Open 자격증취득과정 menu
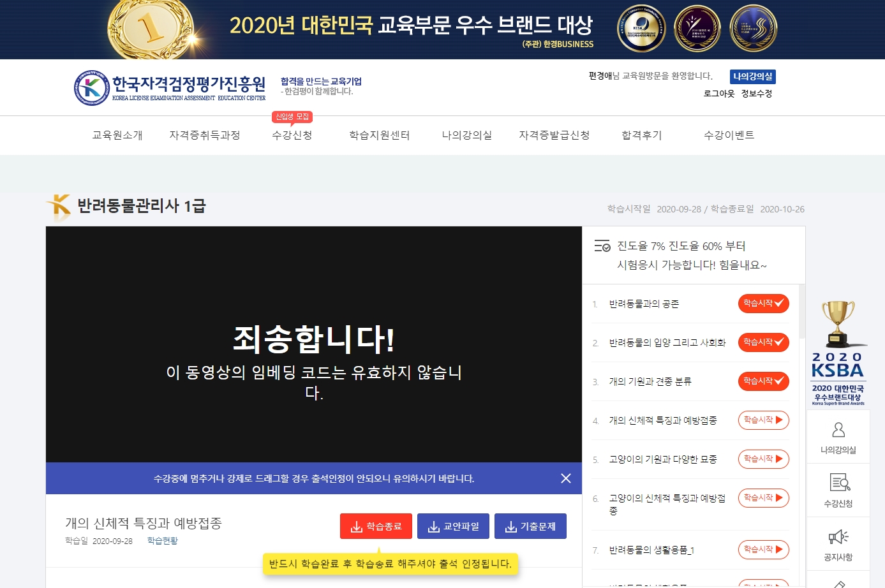The image size is (885, 588). [205, 135]
